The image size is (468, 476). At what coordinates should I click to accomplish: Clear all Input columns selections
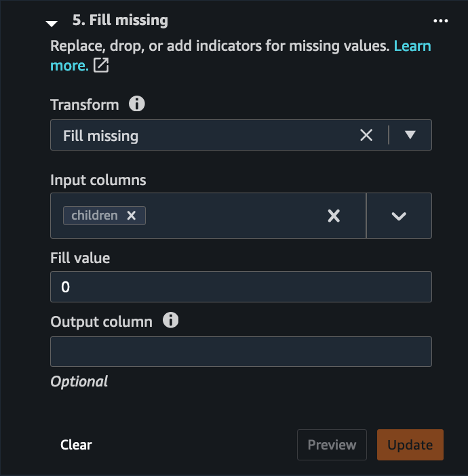(334, 216)
